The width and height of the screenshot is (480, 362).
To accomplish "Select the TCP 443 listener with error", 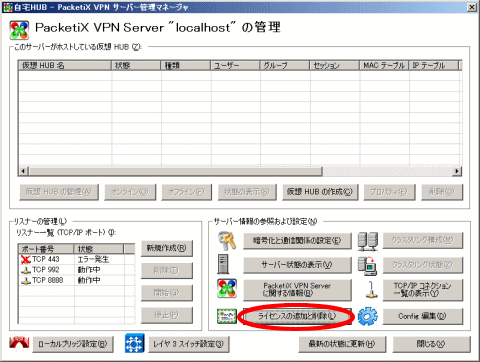I will pyautogui.click(x=77, y=259).
